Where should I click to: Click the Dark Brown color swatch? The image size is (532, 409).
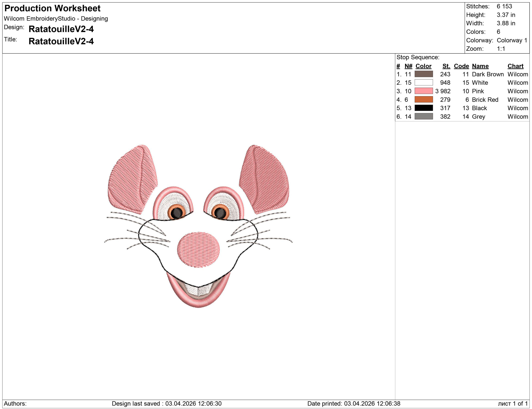(x=424, y=74)
